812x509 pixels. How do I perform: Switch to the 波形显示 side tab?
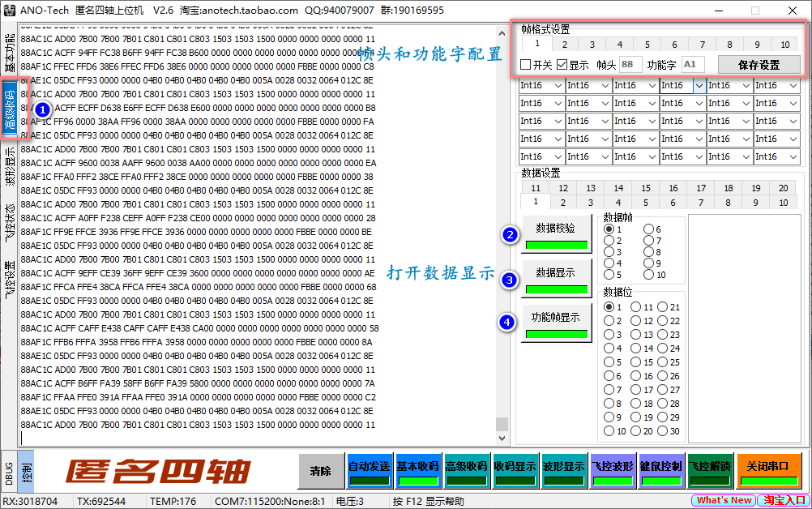tap(10, 166)
